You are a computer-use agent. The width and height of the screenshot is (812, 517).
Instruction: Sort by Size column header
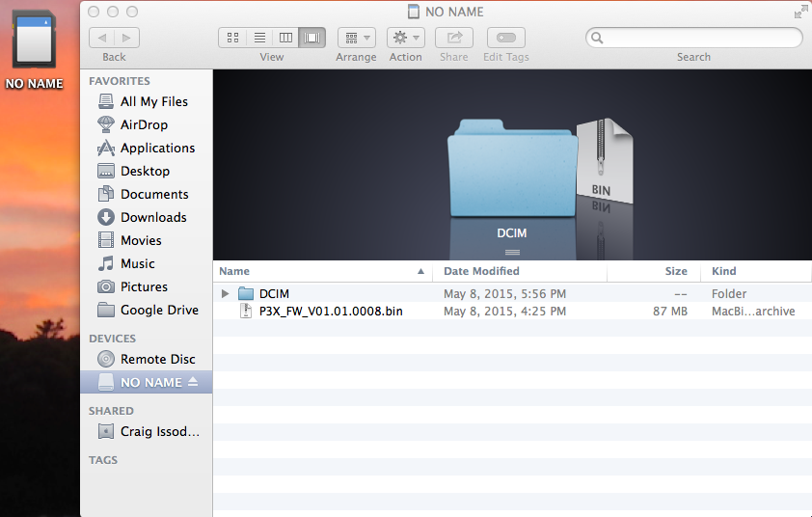click(654, 271)
